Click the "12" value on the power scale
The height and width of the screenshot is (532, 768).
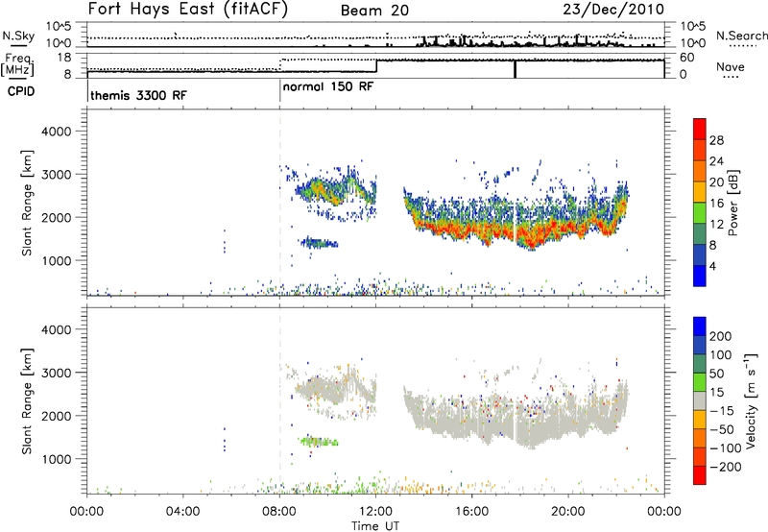point(716,225)
